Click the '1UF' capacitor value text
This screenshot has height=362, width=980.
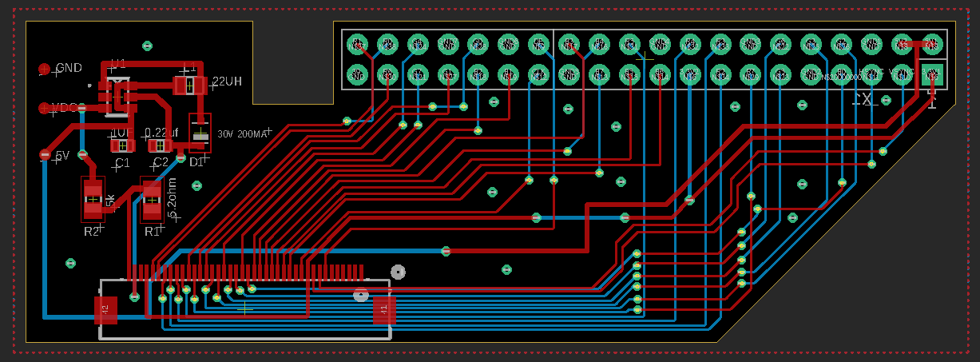(122, 133)
